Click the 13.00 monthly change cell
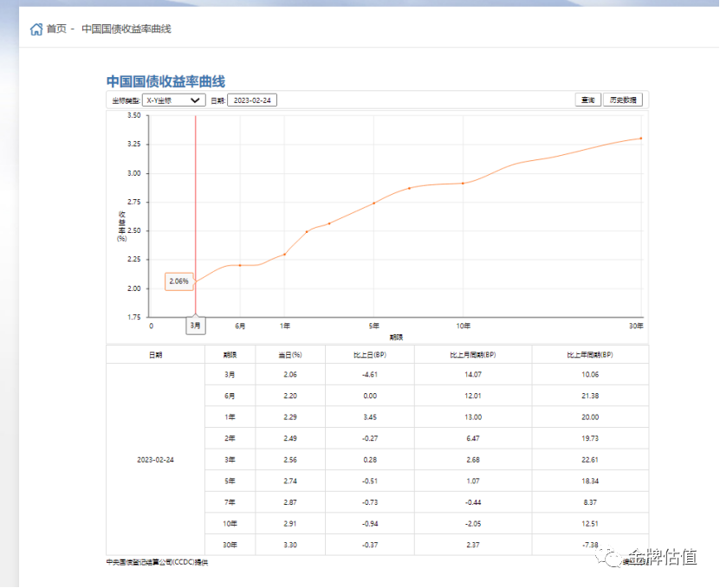Screen dimensions: 720x588 (473, 417)
